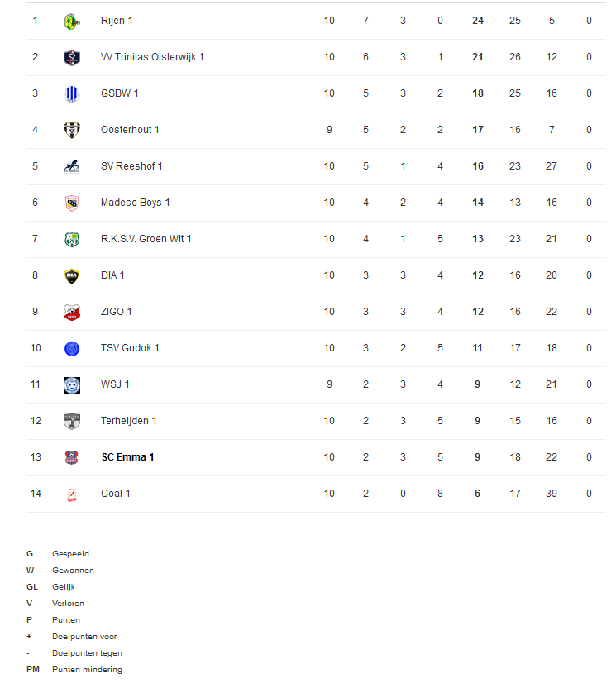Click the Doelpunten voor legend entry
This screenshot has width=616, height=683.
pyautogui.click(x=84, y=637)
